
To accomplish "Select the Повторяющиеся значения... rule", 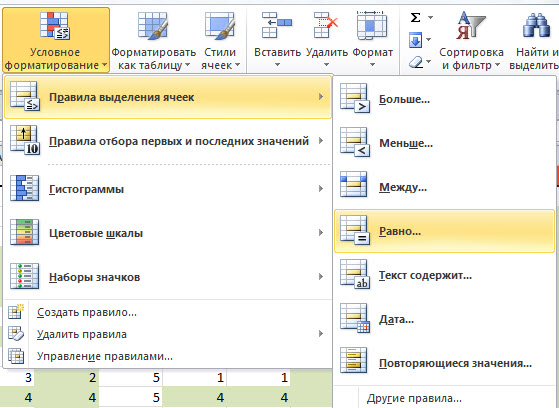I will click(x=445, y=363).
